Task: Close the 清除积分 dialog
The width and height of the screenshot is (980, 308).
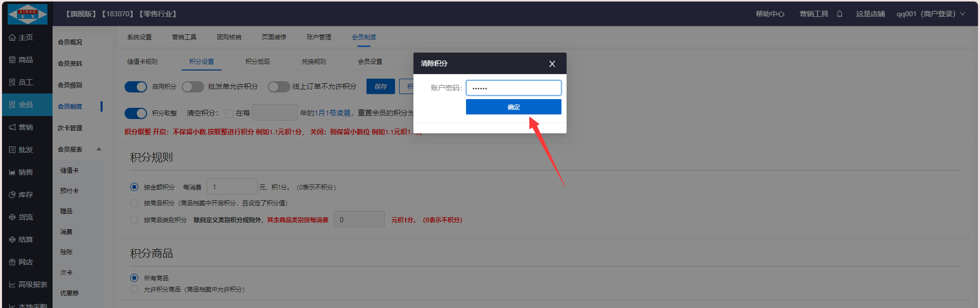Action: pos(552,64)
